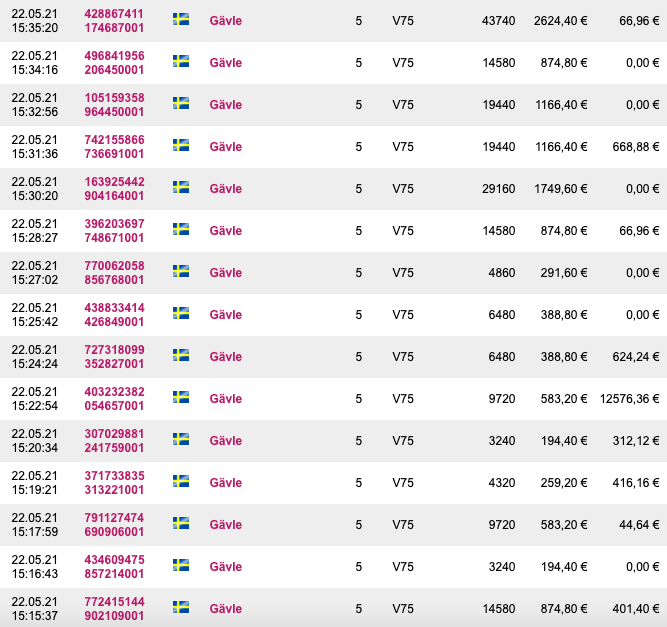Click the Swedish flag in the 15:19:21 row
The height and width of the screenshot is (627, 667).
click(x=181, y=481)
